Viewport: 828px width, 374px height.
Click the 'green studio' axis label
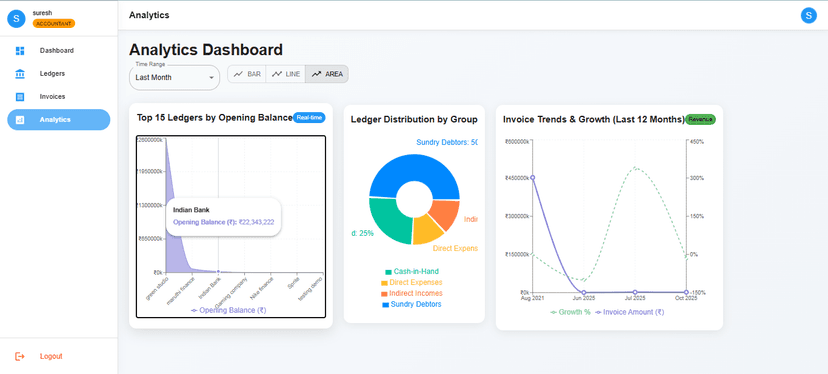coord(157,288)
